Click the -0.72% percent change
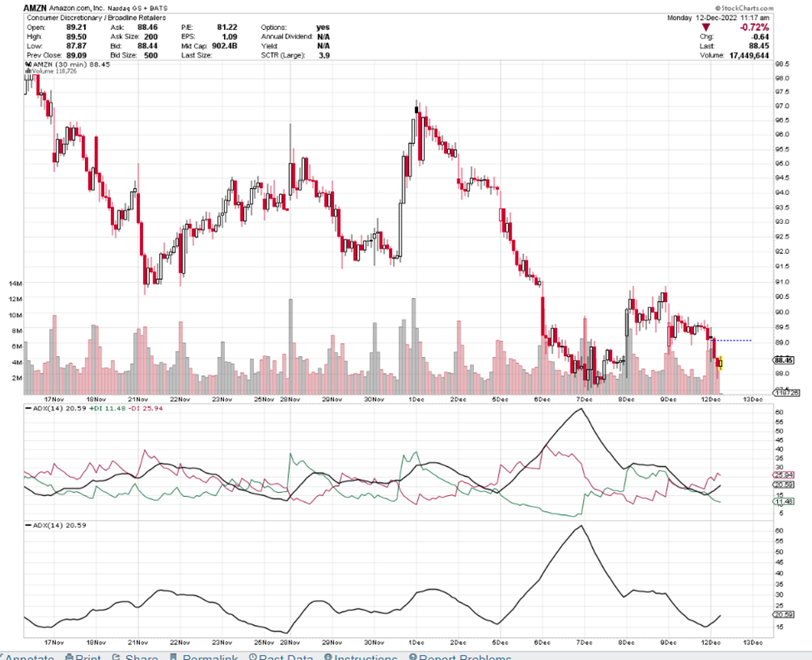The width and height of the screenshot is (812, 660). point(755,27)
